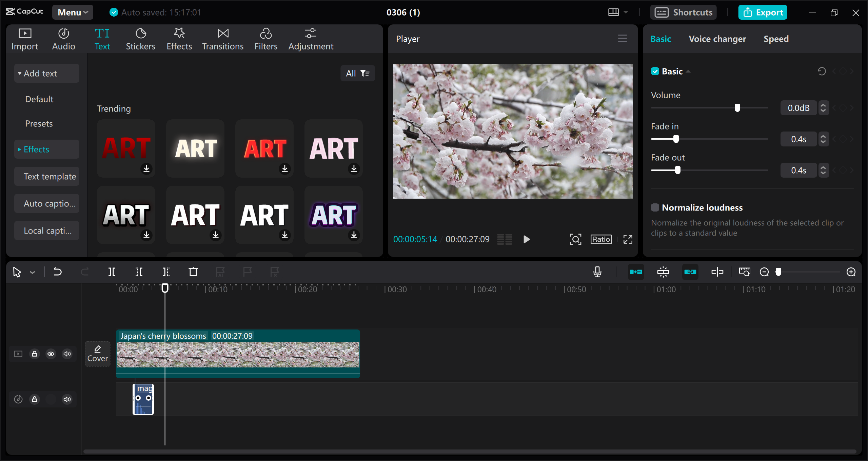Open the All text-effects filter dropdown
The image size is (868, 461).
click(357, 73)
